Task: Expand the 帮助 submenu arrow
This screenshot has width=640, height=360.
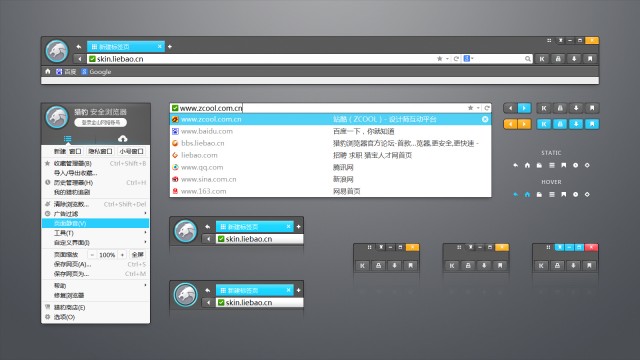Action: coord(145,285)
